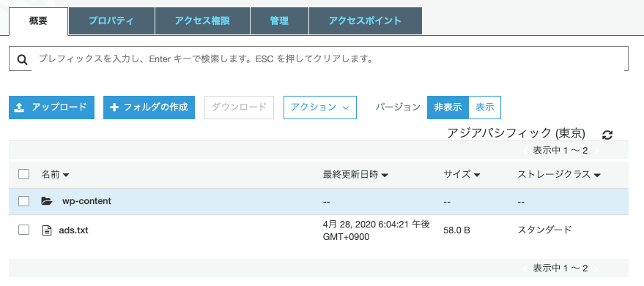Click the wp-content folder icon
The image size is (644, 286).
click(47, 201)
